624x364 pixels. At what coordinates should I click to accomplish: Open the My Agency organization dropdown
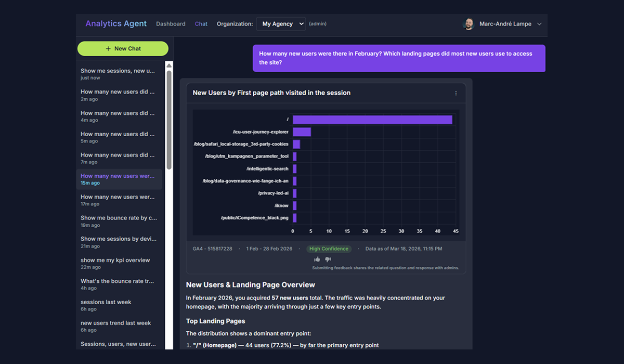click(x=281, y=24)
